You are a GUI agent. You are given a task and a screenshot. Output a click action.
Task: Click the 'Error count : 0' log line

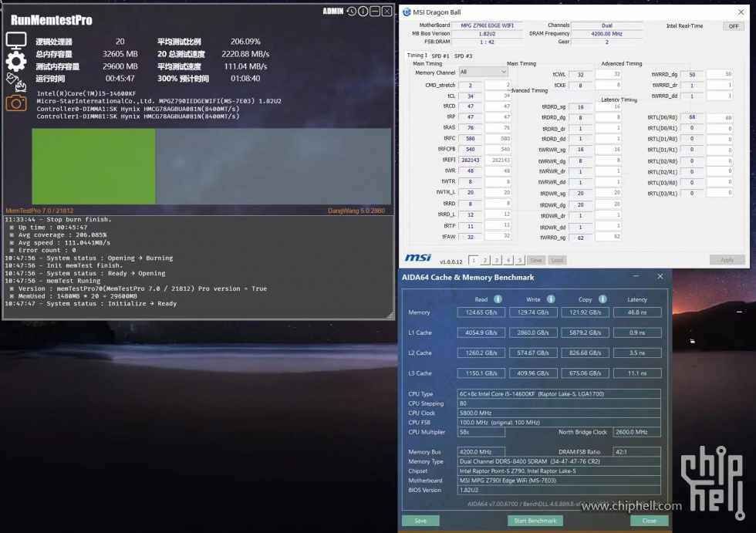tap(47, 250)
